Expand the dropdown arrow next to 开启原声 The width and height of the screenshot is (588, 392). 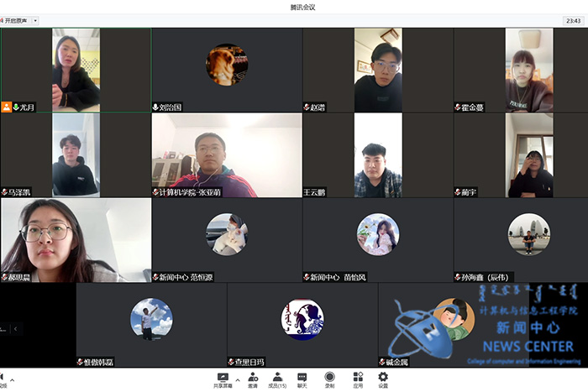coord(34,20)
